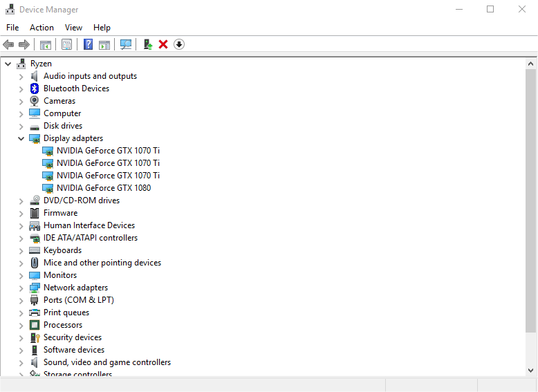Click the Keyboards category icon
Image resolution: width=538 pixels, height=392 pixels.
pyautogui.click(x=35, y=250)
